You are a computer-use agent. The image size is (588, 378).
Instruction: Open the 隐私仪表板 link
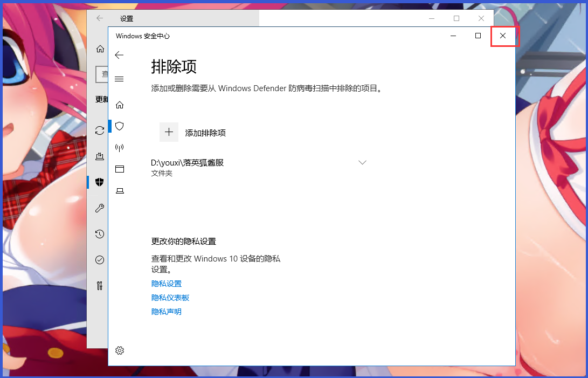tap(170, 297)
